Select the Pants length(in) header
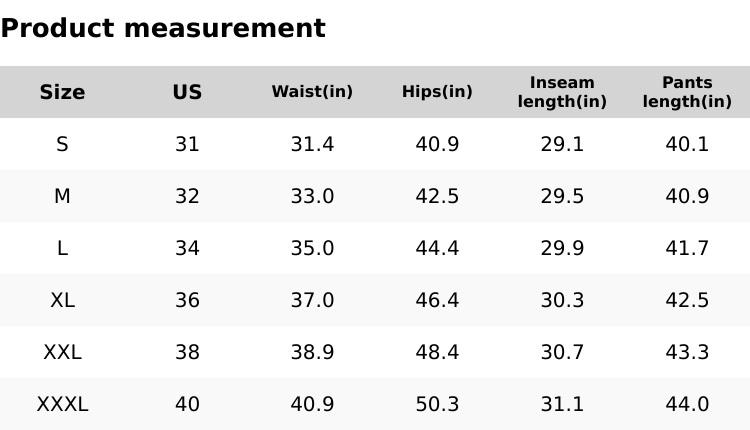The image size is (750, 430). tap(687, 92)
